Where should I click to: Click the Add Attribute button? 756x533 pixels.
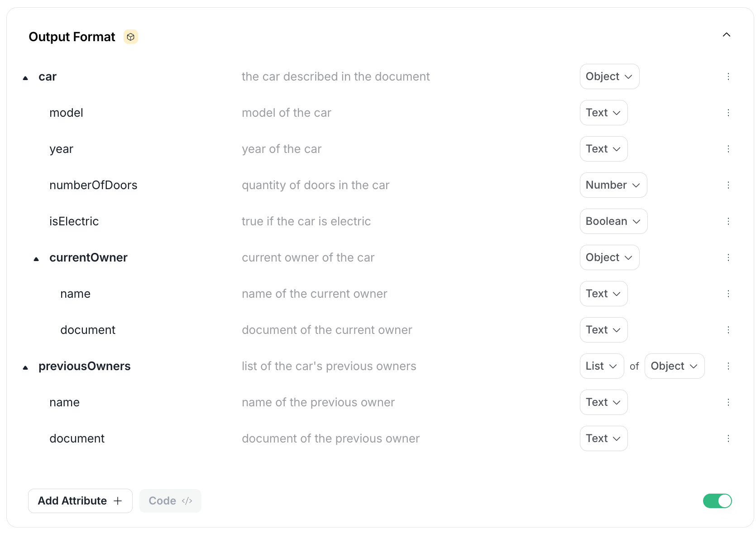click(80, 501)
